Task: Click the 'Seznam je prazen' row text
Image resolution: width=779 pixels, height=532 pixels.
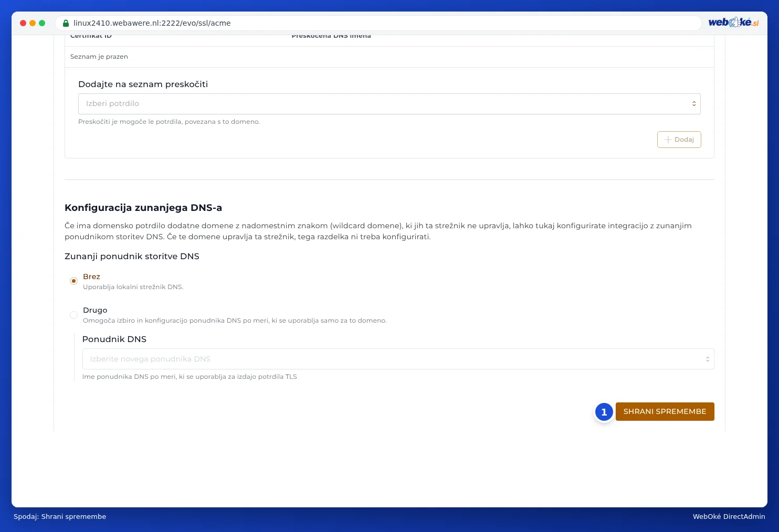Action: [x=99, y=57]
